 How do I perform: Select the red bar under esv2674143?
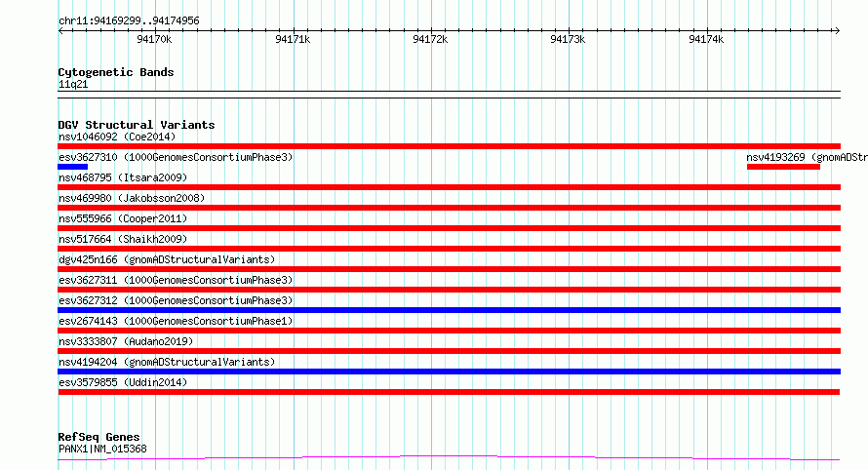point(449,331)
